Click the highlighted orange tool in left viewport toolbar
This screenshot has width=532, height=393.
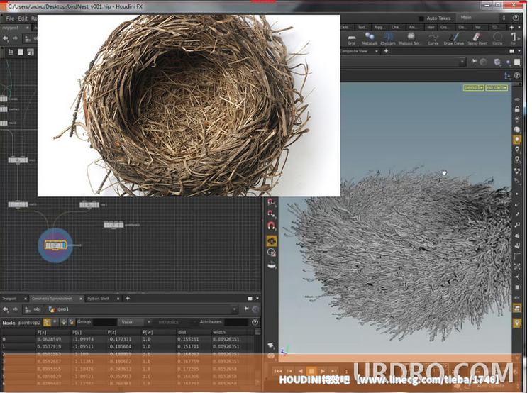(x=272, y=241)
